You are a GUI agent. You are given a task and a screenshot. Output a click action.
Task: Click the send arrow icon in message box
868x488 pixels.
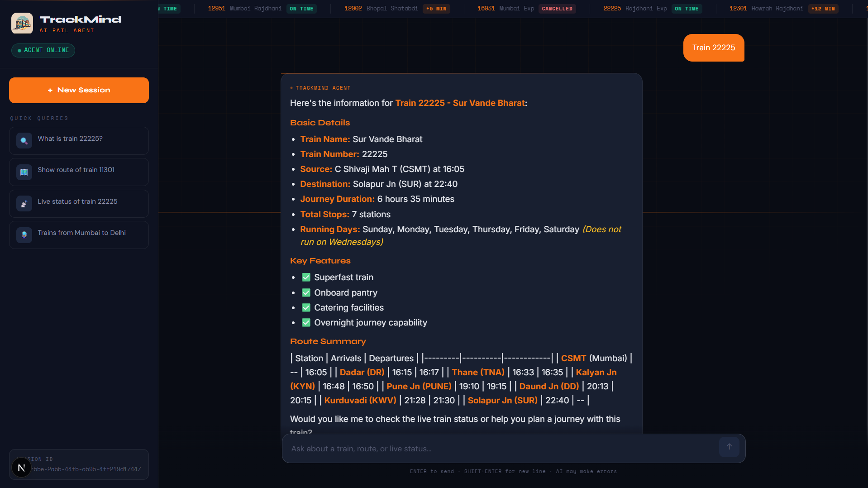click(729, 447)
